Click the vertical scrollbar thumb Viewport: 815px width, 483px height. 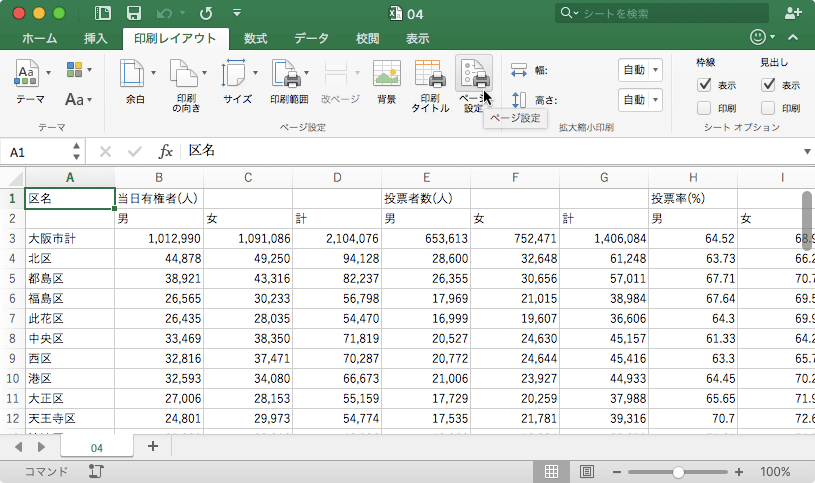coord(807,220)
